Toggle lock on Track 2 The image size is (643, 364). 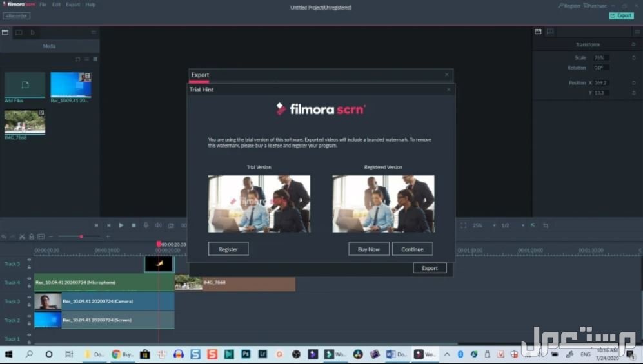[29, 323]
